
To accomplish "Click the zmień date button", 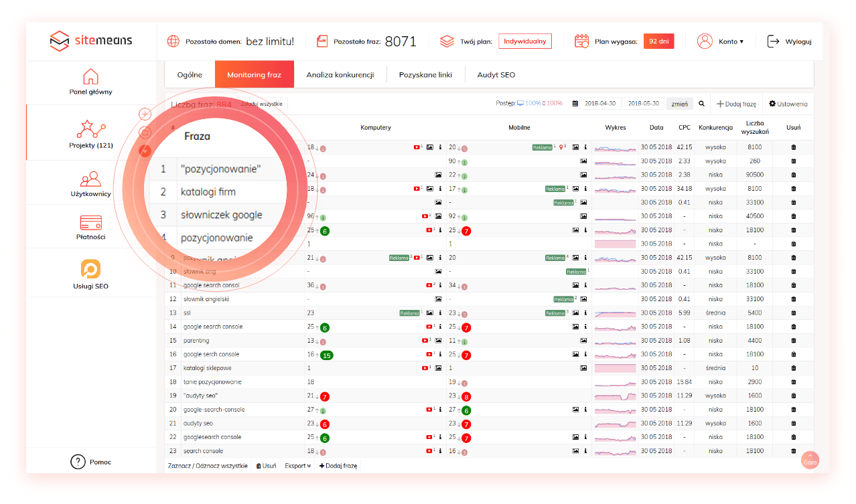I will (679, 104).
